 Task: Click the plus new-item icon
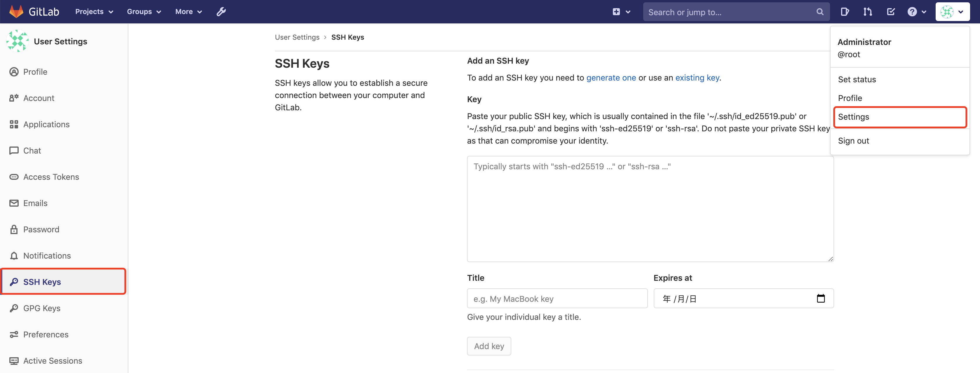(616, 12)
